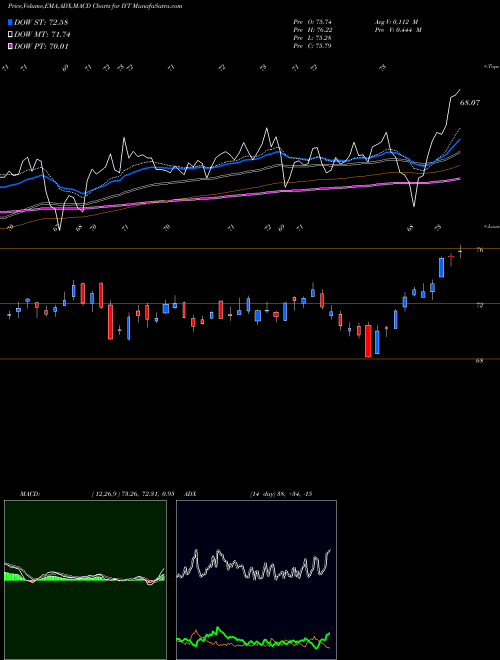The width and height of the screenshot is (500, 660).
Task: Click the latest candlestick near the 76 line
Action: pos(460,251)
